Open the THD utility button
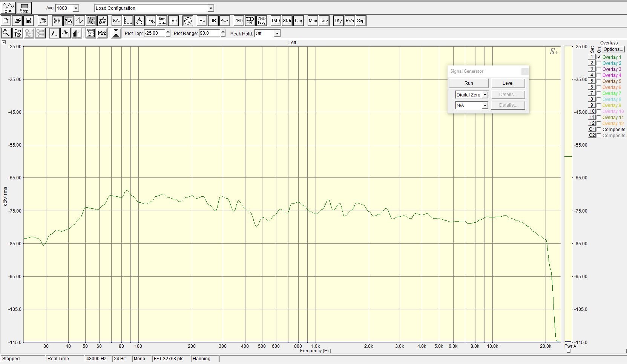This screenshot has width=627, height=364. coord(239,21)
